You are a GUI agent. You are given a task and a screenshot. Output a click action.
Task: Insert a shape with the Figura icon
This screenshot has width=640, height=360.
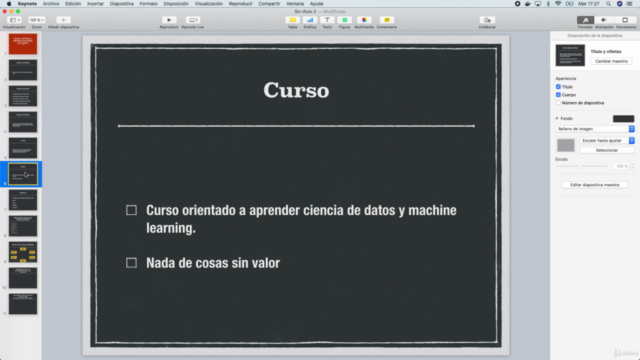click(x=344, y=20)
